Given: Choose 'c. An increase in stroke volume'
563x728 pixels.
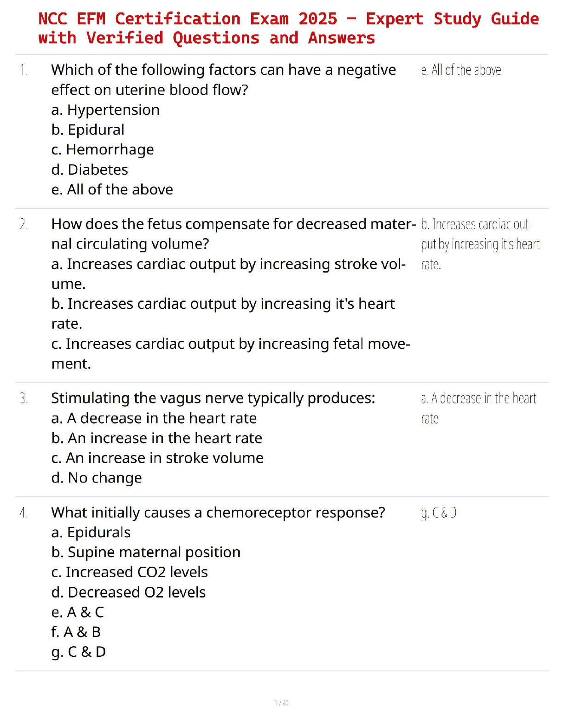Looking at the screenshot, I should [x=157, y=458].
